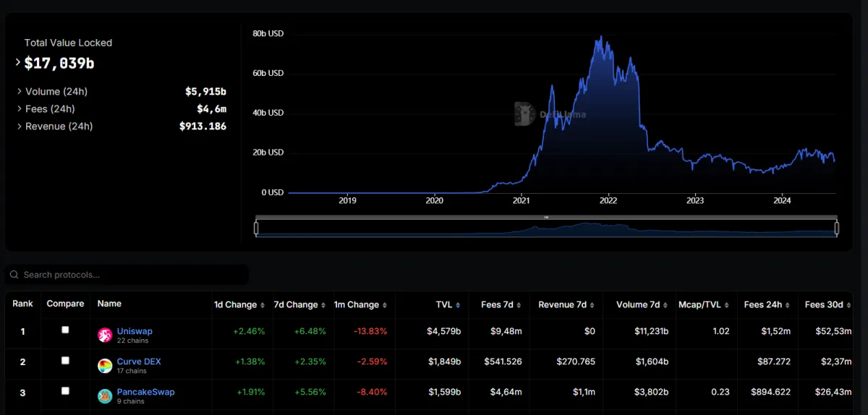Click the $4,6m fees value
This screenshot has width=868, height=415.
(211, 109)
